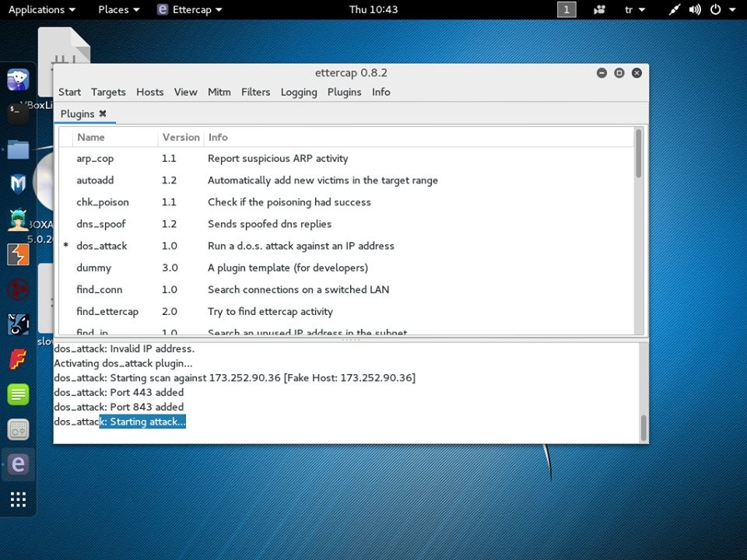Screen dimensions: 747x560
Task: Open the Ettercap app menu in top bar
Action: (x=190, y=9)
